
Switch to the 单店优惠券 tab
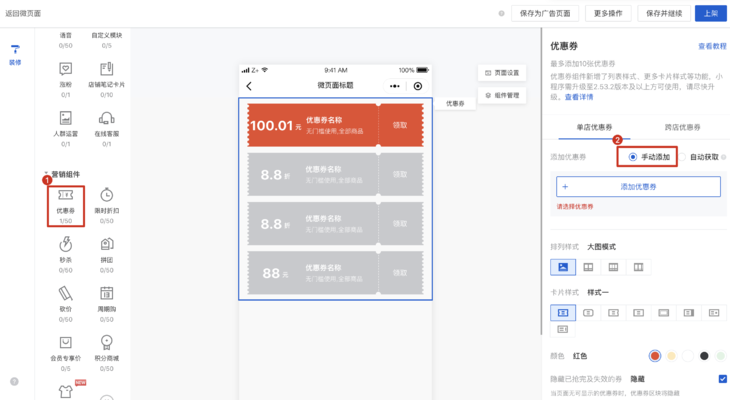pos(595,128)
